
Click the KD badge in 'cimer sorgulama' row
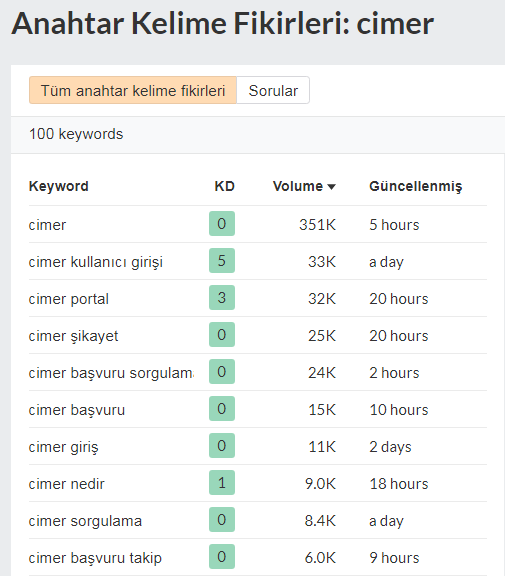tap(222, 519)
